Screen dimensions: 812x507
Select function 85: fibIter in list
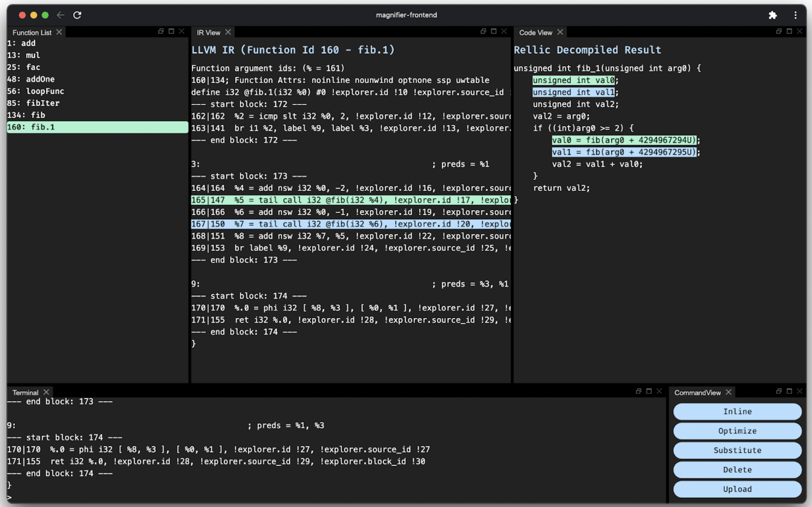33,103
